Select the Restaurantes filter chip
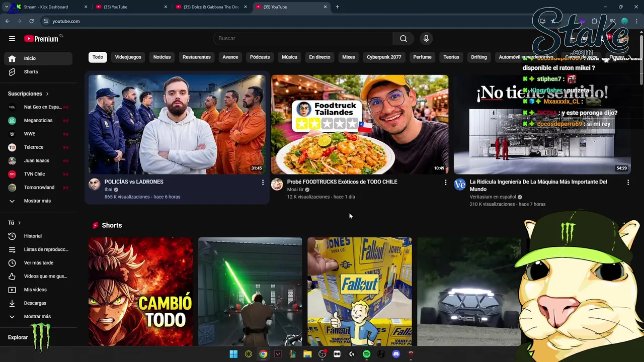Image resolution: width=644 pixels, height=362 pixels. (197, 57)
